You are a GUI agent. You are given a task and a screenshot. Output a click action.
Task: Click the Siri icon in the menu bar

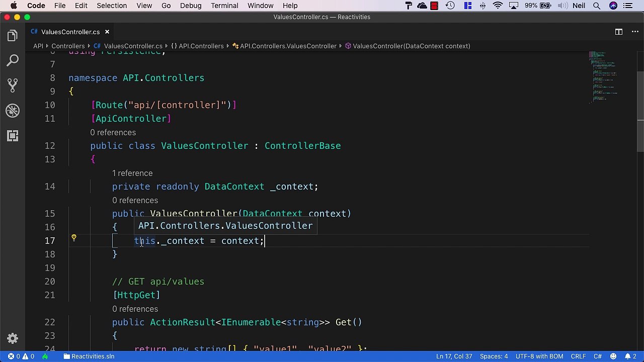coord(613,6)
